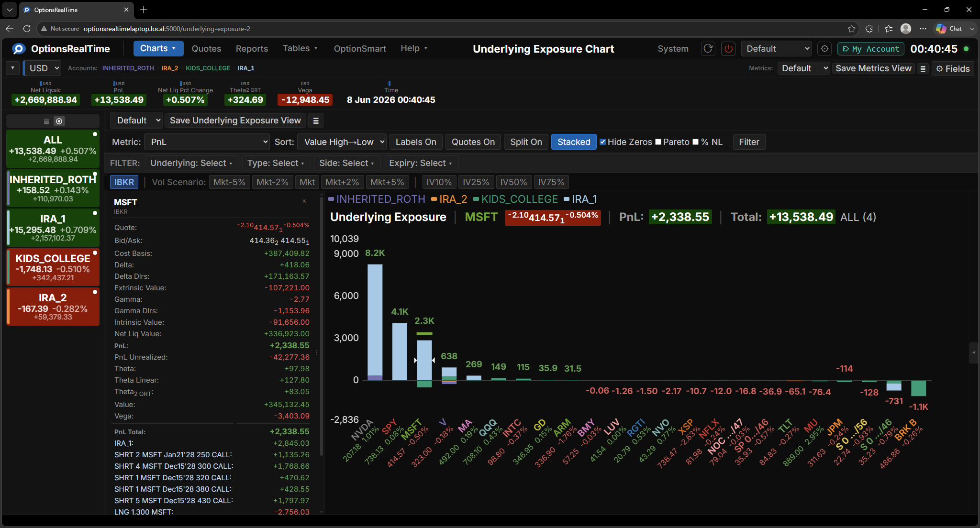This screenshot has width=980, height=528.
Task: Click the Not secure warning icon
Action: pyautogui.click(x=45, y=29)
